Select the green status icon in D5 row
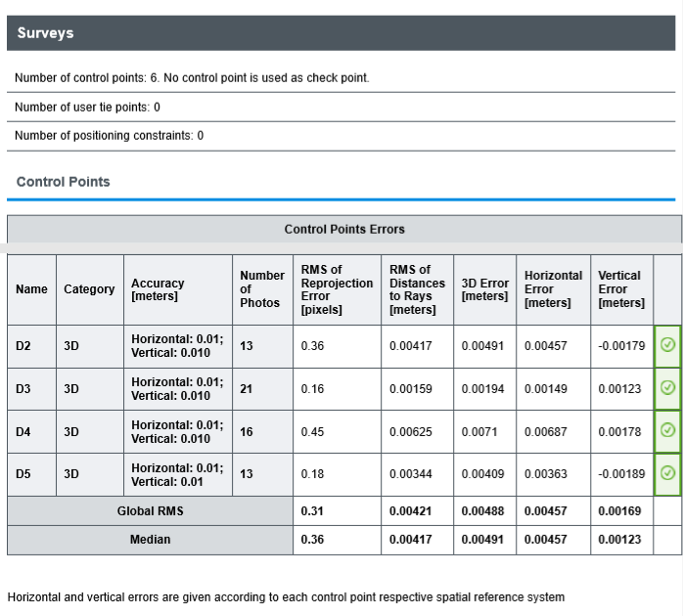This screenshot has width=683, height=616. pos(667,474)
